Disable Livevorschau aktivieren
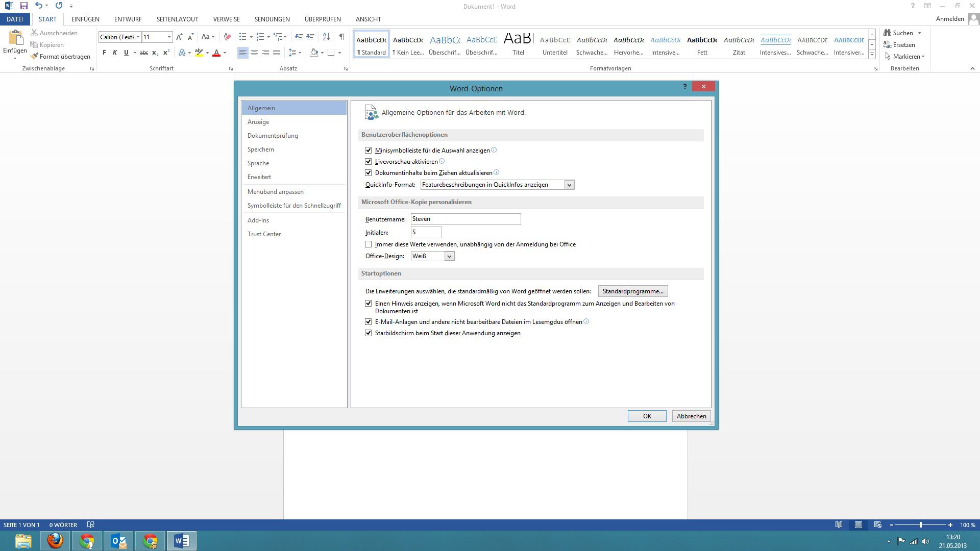The width and height of the screenshot is (980, 551). (x=369, y=161)
